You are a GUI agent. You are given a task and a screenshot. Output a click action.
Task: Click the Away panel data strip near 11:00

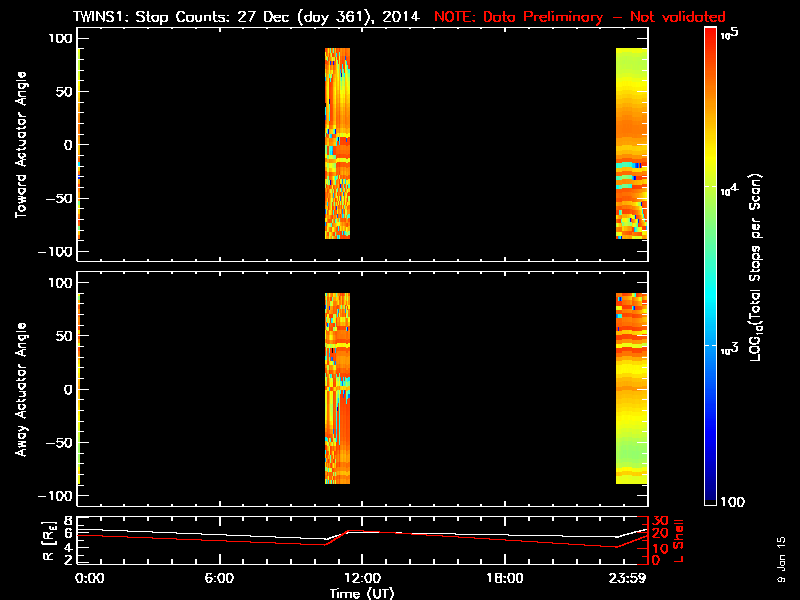coord(337,388)
